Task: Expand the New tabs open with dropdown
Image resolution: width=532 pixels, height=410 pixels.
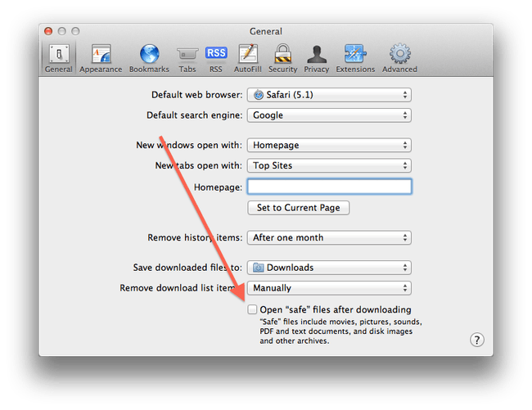Action: pos(329,165)
